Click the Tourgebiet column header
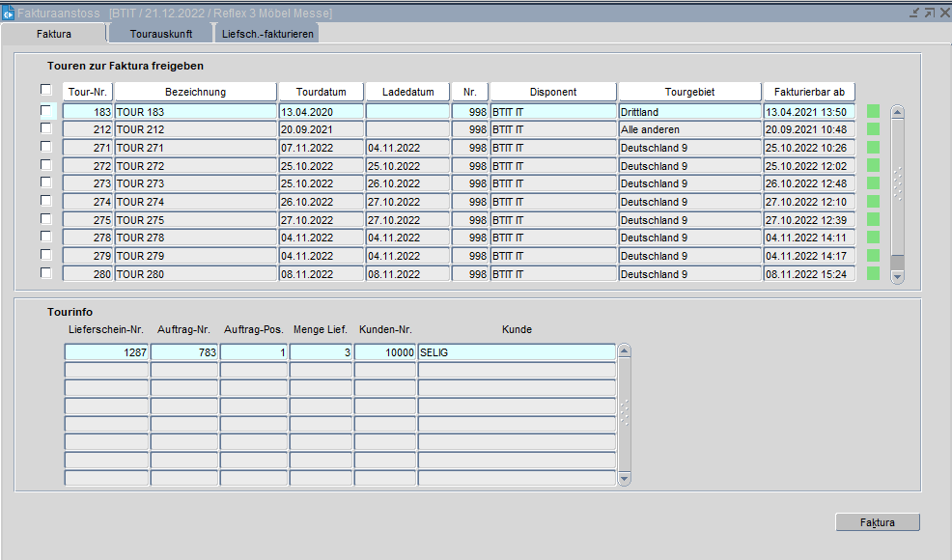952x560 pixels. tap(689, 92)
